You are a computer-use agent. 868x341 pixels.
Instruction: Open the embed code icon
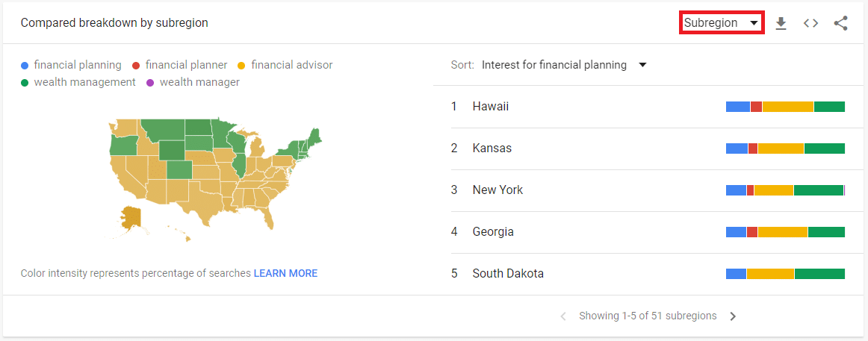(x=810, y=23)
